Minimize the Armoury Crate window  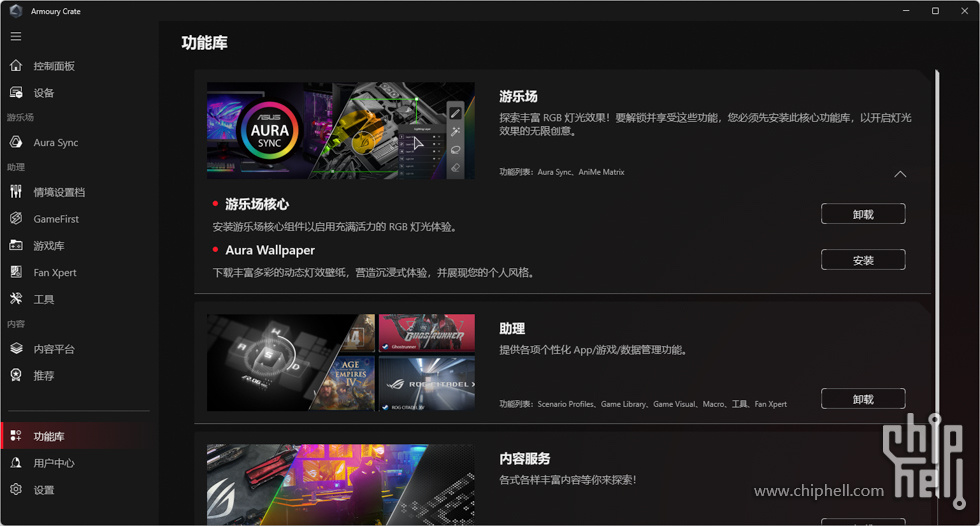point(906,11)
